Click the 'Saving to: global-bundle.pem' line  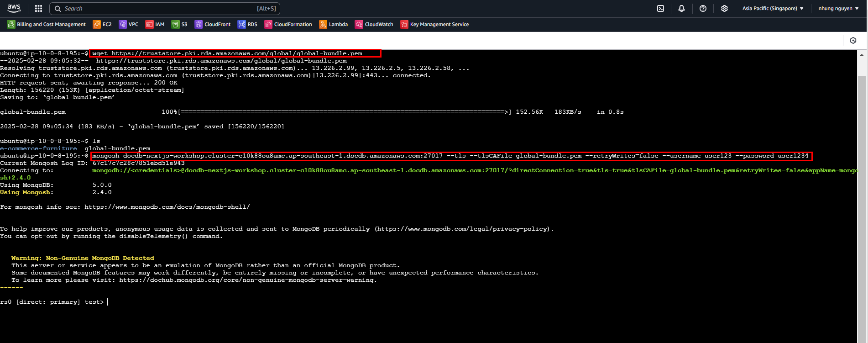point(57,97)
